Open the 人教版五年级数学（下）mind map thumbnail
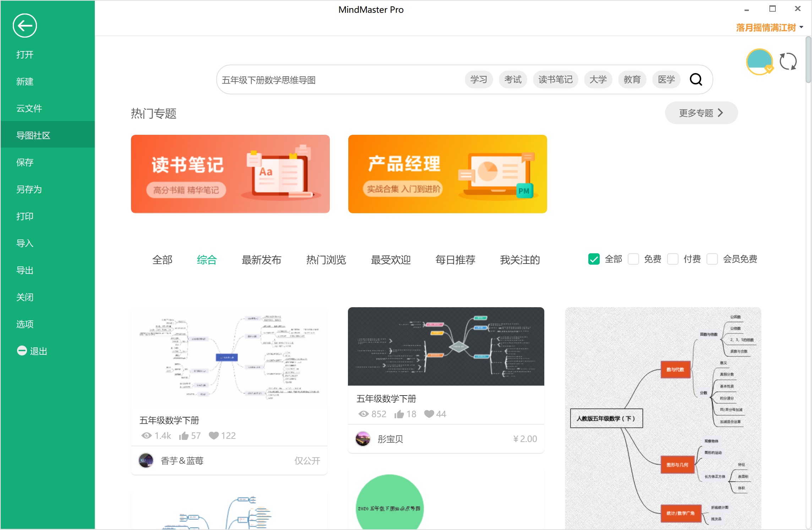 point(663,418)
